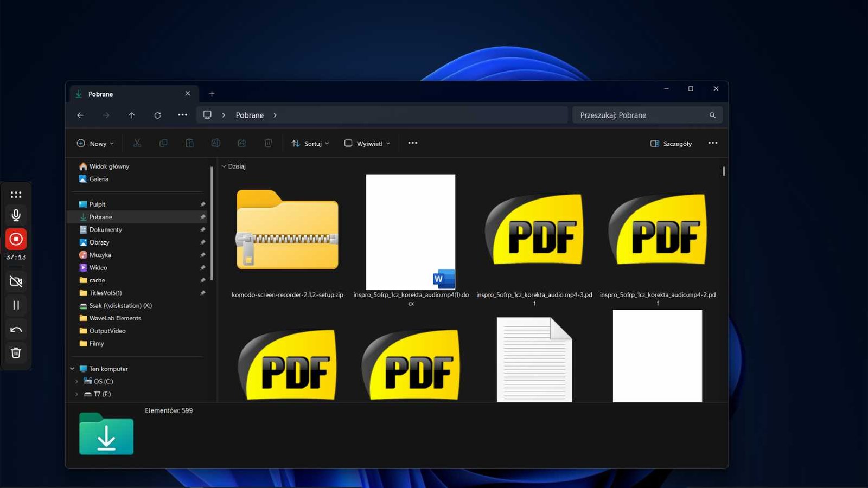The image size is (868, 488).
Task: Click the recorder grid dots handle
Action: (16, 194)
